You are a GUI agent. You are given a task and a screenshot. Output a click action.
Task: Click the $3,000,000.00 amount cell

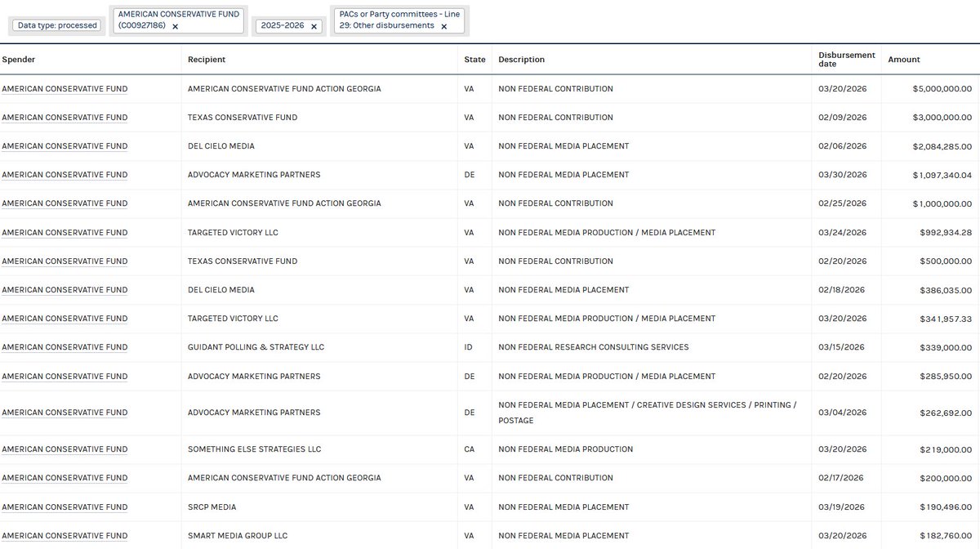pos(942,117)
